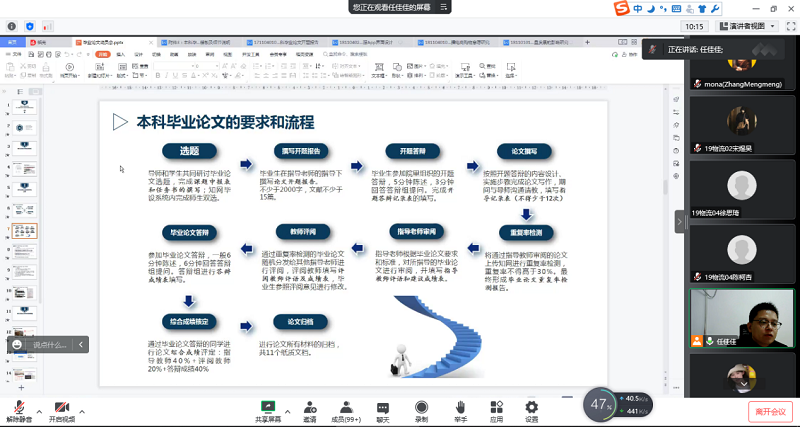Open the 成员 members list
Viewport: 800px width, 427px height.
pyautogui.click(x=345, y=410)
